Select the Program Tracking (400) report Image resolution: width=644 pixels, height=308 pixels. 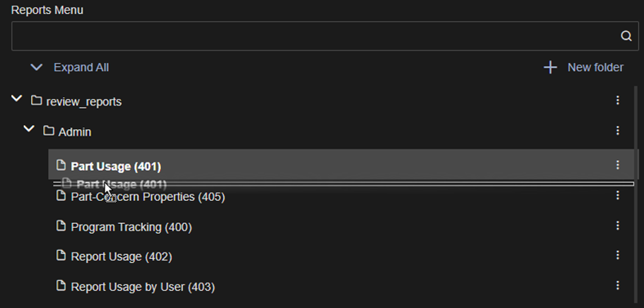(x=132, y=227)
